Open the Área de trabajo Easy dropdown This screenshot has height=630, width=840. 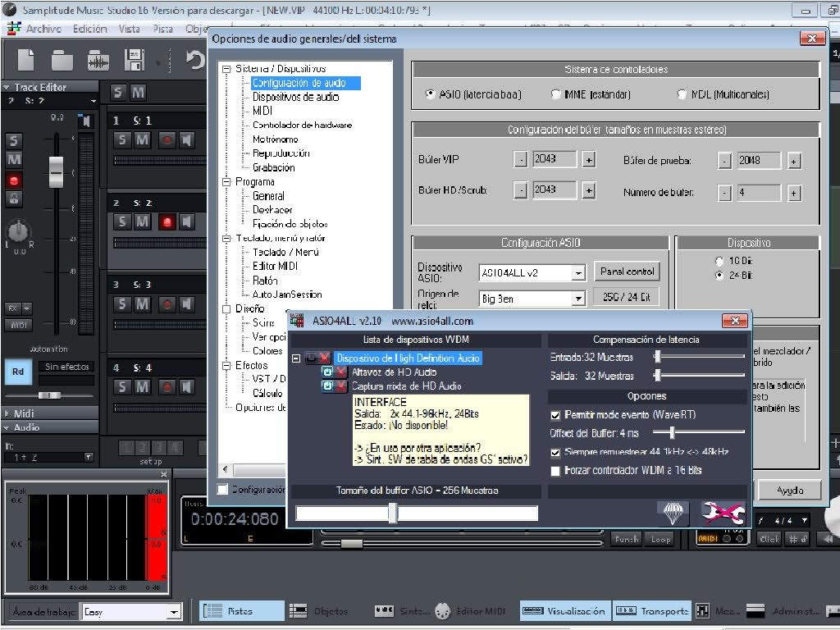pyautogui.click(x=174, y=612)
